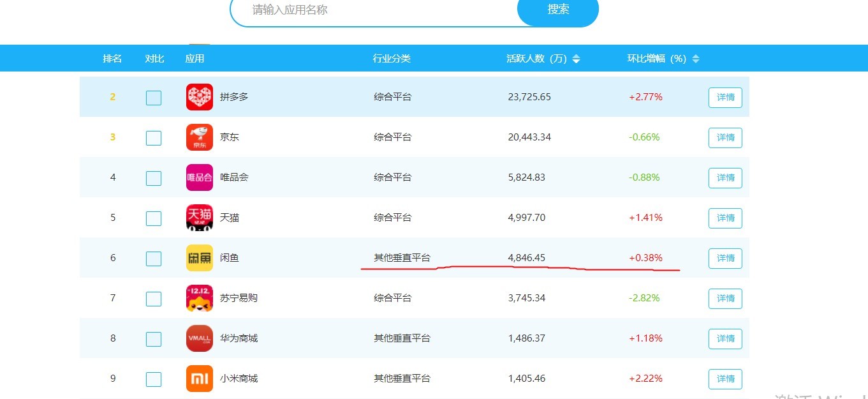Viewport: 868px width, 399px height.
Task: Click the 拼多多 app icon
Action: (200, 97)
